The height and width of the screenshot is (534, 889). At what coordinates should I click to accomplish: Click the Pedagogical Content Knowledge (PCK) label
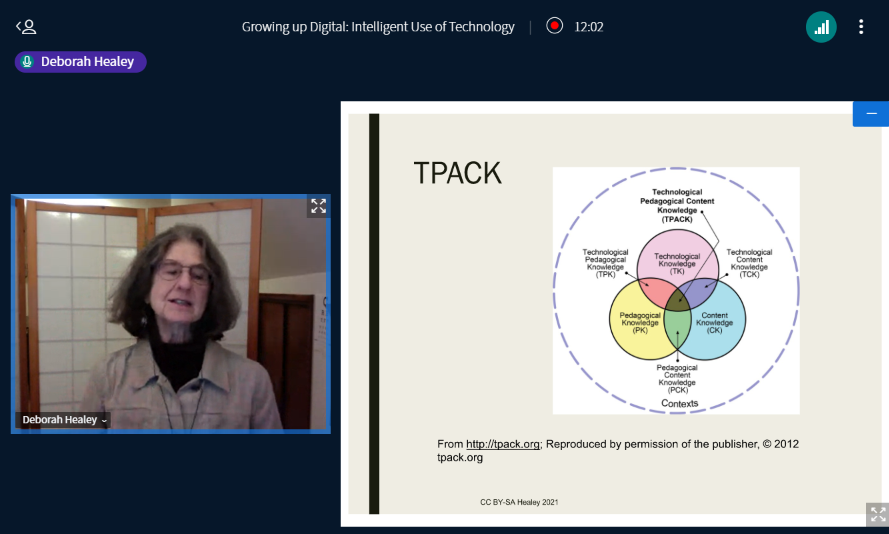point(677,379)
